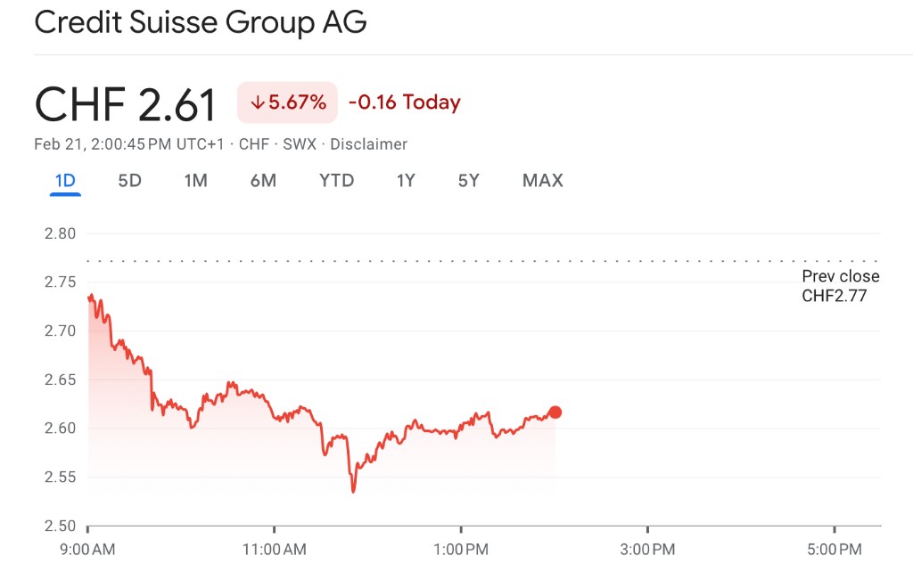Click the chart's lowest price dip point
Viewport: 913px width, 588px height.
pyautogui.click(x=353, y=491)
